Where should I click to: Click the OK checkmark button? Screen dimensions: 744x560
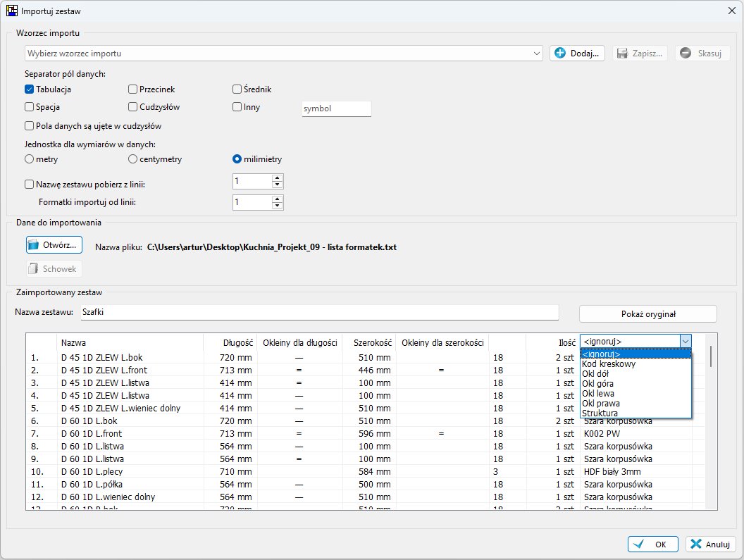pos(652,544)
